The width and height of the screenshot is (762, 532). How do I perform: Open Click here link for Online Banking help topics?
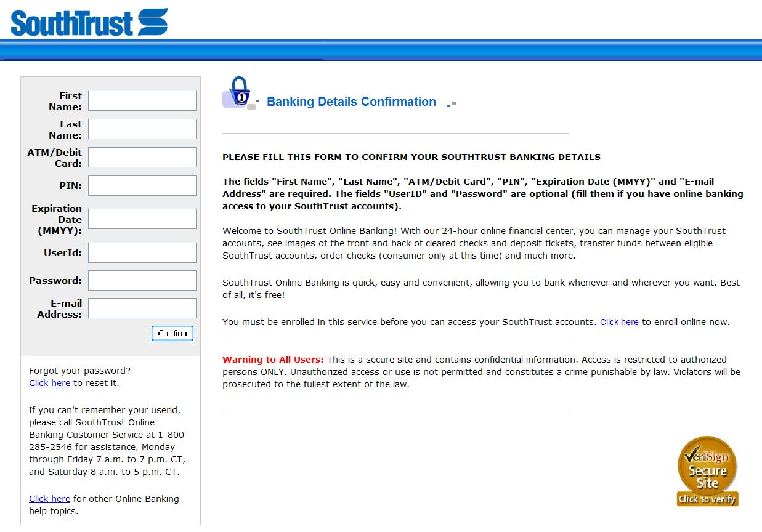(49, 499)
